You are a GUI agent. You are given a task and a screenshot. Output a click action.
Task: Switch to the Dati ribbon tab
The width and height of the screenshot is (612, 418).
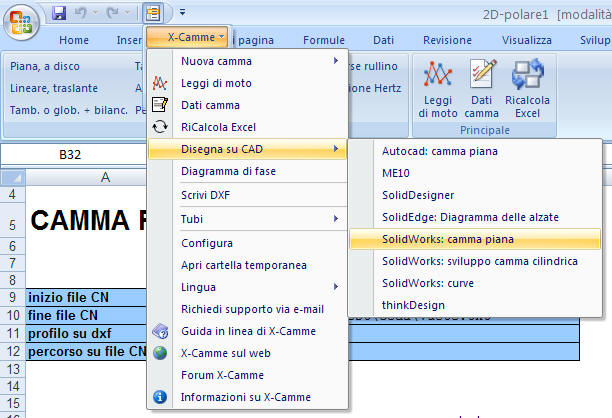[x=383, y=40]
